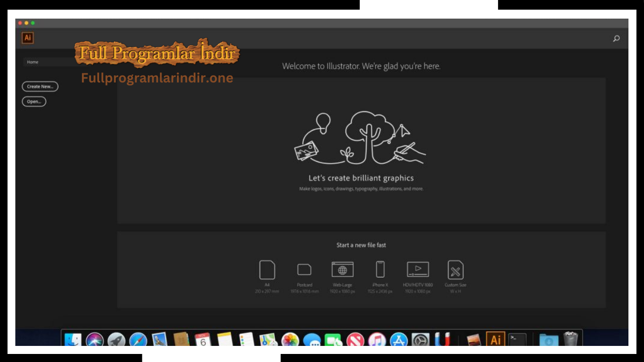Open App Store icon in Dock
The image size is (644, 362).
pos(398,339)
